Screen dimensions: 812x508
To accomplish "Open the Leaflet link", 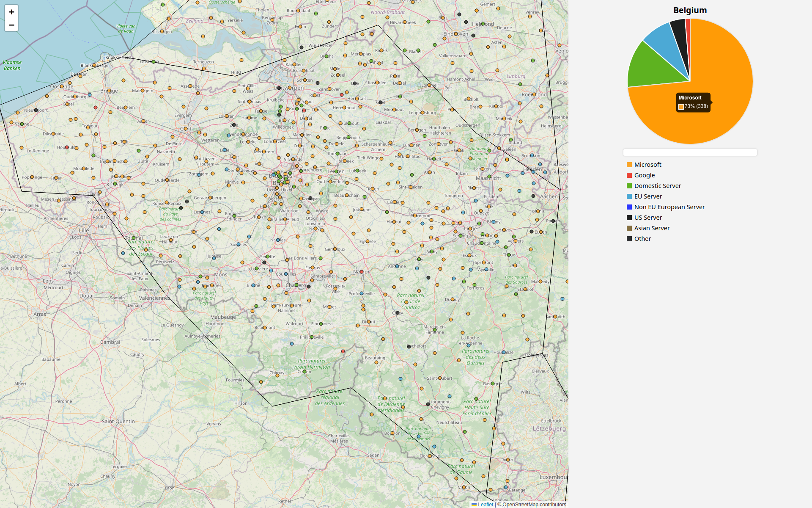I will (x=485, y=504).
